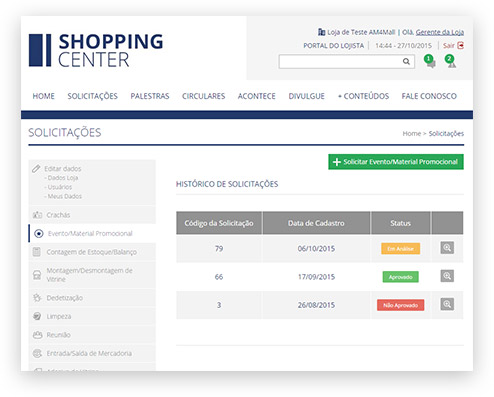View details of request 66
494x397 pixels.
(447, 276)
